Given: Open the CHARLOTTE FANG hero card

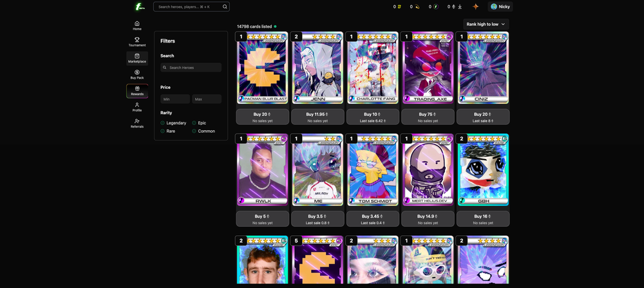Looking at the screenshot, I should click(372, 68).
